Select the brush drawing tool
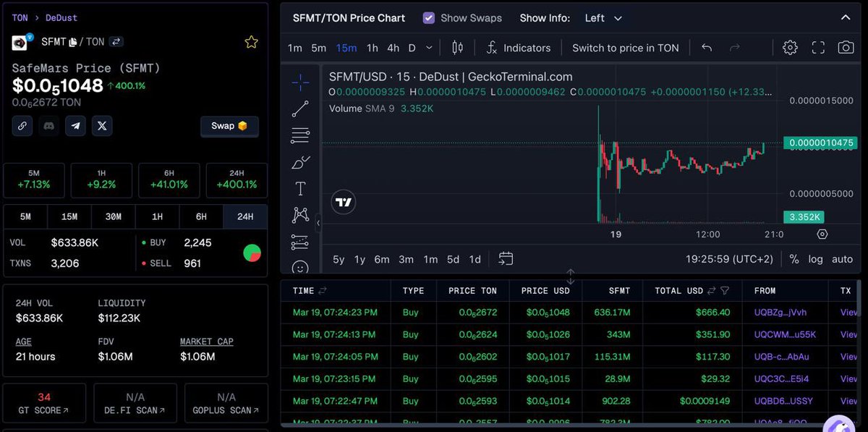 coord(300,162)
